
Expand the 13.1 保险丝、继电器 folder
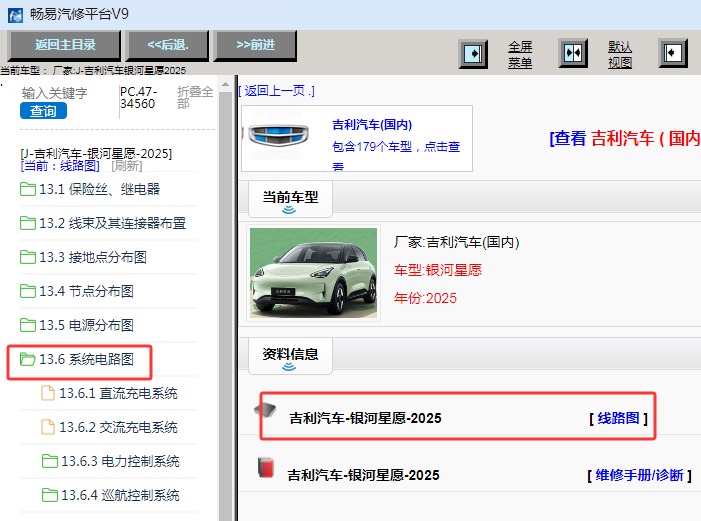99,189
